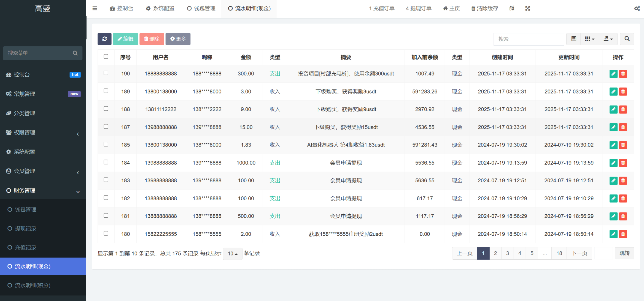Click the 更多 button above the table

point(178,39)
